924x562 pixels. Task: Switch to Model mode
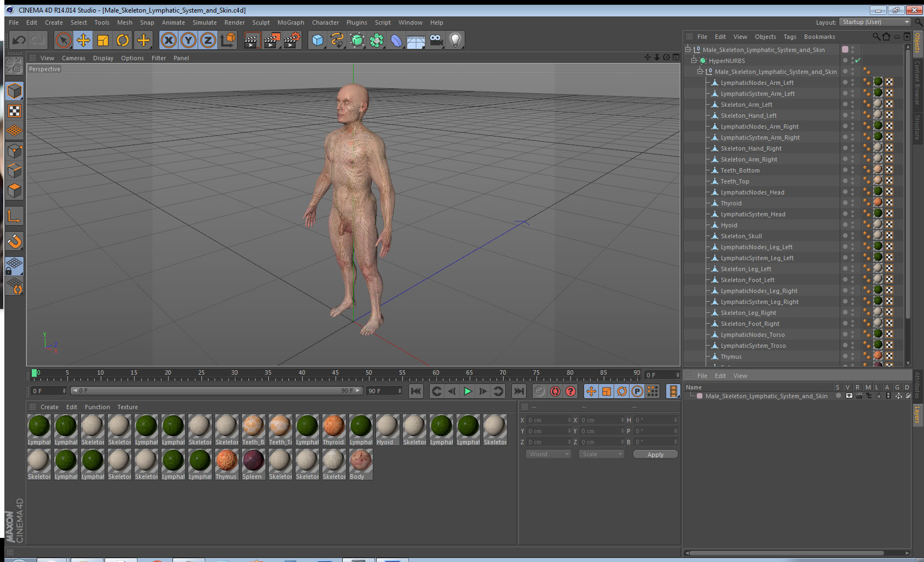coord(14,91)
